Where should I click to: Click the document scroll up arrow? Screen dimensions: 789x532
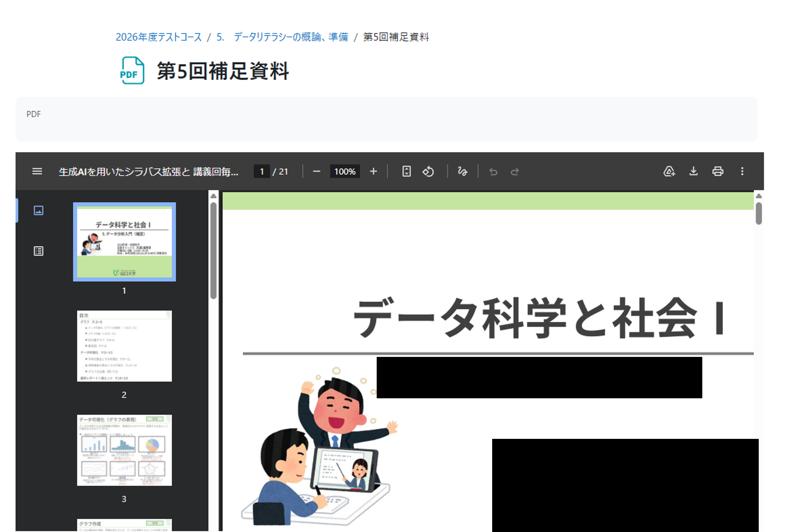(759, 196)
